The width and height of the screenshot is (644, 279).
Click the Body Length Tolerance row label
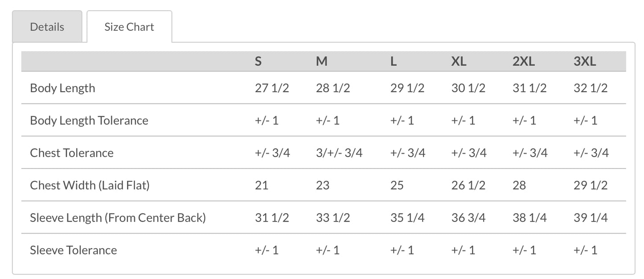[89, 120]
